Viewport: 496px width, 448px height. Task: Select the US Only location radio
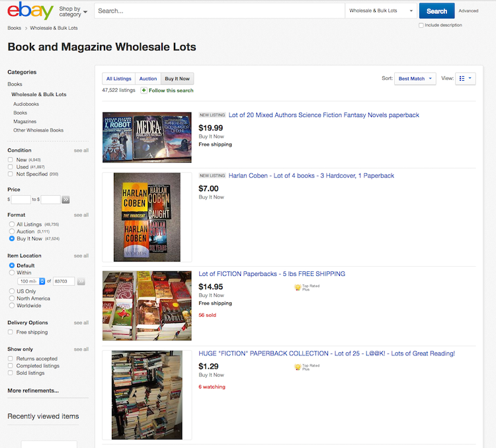[12, 291]
